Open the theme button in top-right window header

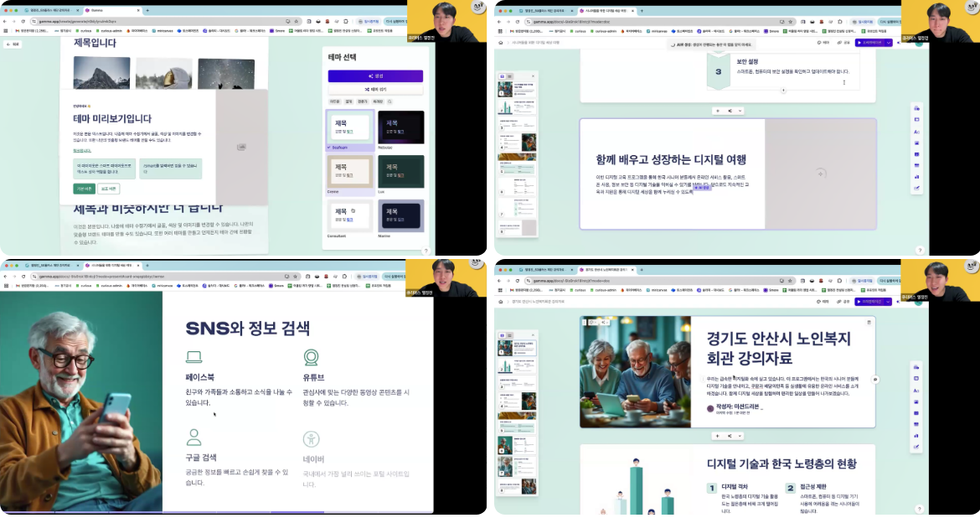pyautogui.click(x=823, y=43)
